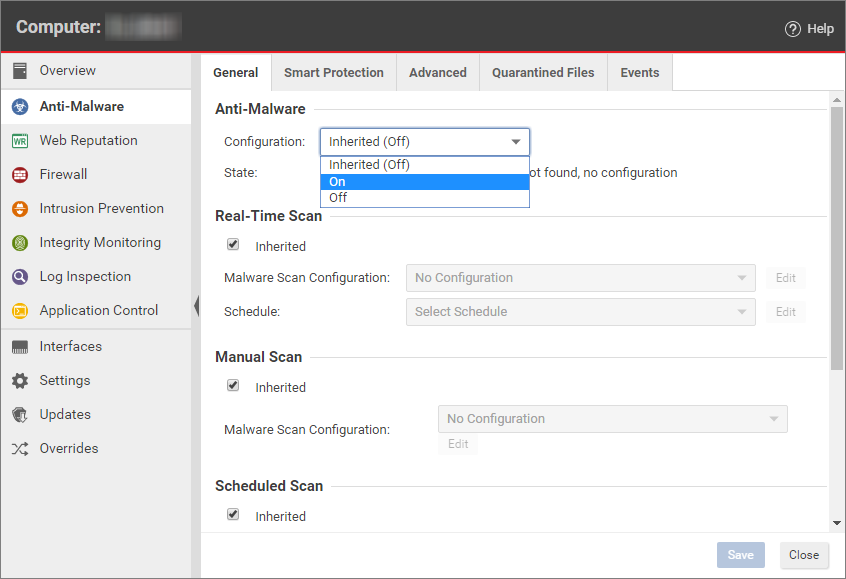Image resolution: width=846 pixels, height=579 pixels.
Task: Click the Edit button beside Schedule
Action: point(785,311)
